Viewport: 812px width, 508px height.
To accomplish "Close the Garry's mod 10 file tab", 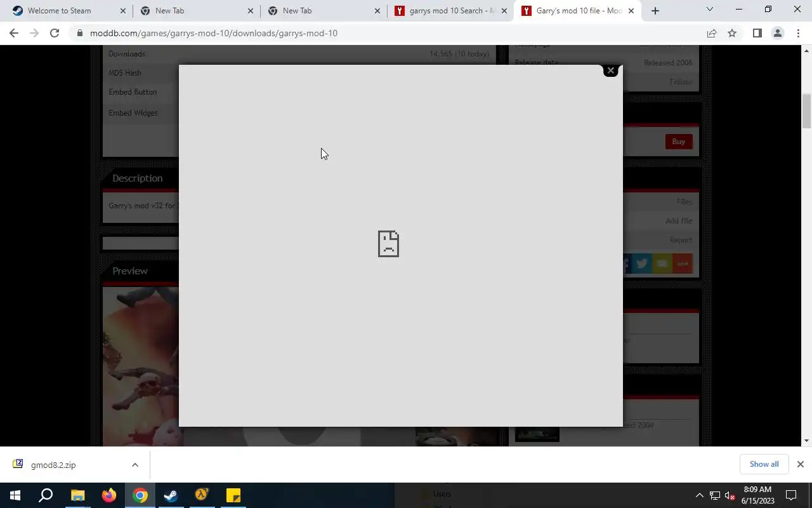I will point(631,11).
